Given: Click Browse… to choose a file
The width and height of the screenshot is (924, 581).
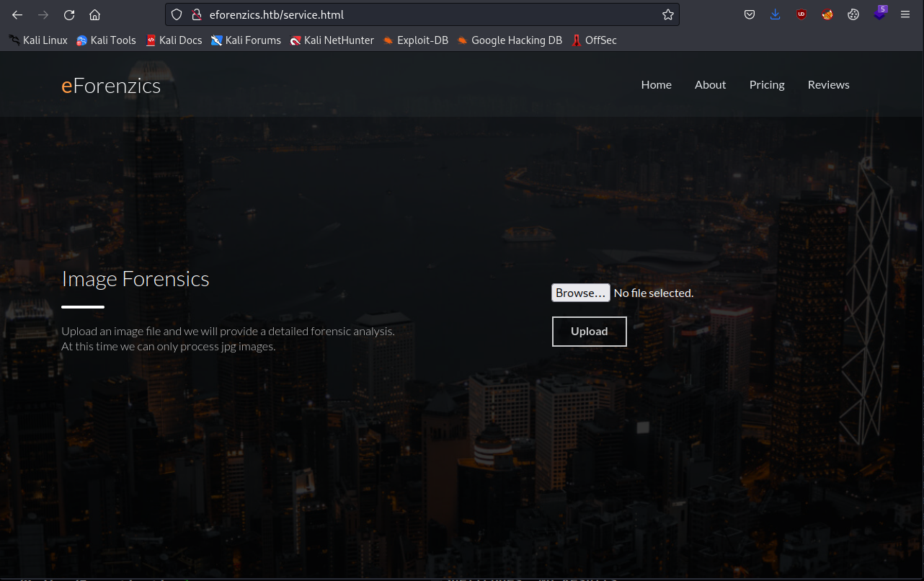Looking at the screenshot, I should click(580, 293).
